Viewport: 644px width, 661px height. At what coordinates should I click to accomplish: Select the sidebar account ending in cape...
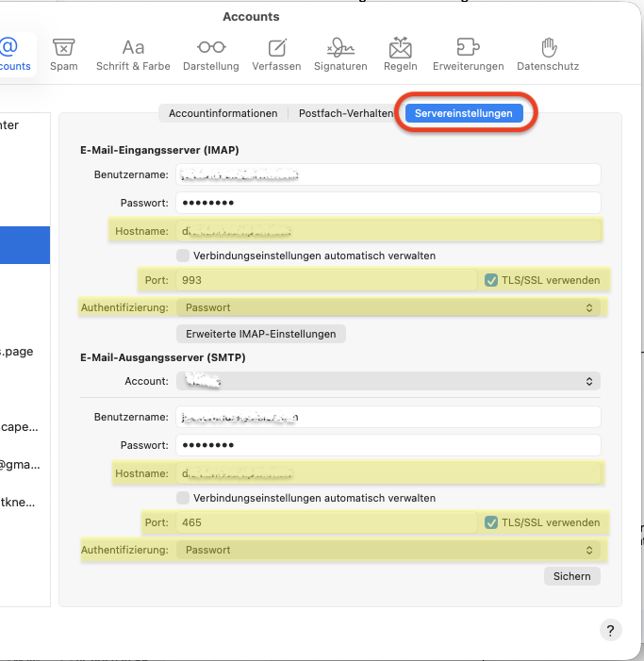point(20,426)
